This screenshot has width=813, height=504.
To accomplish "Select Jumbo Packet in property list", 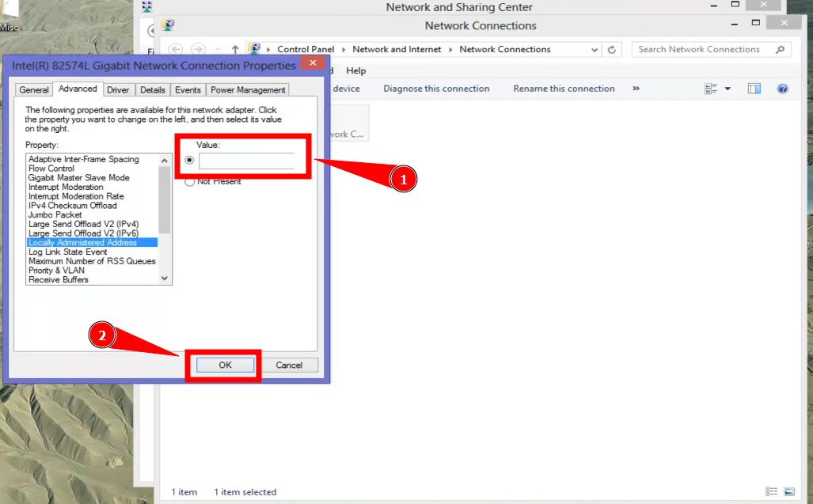I will [55, 214].
